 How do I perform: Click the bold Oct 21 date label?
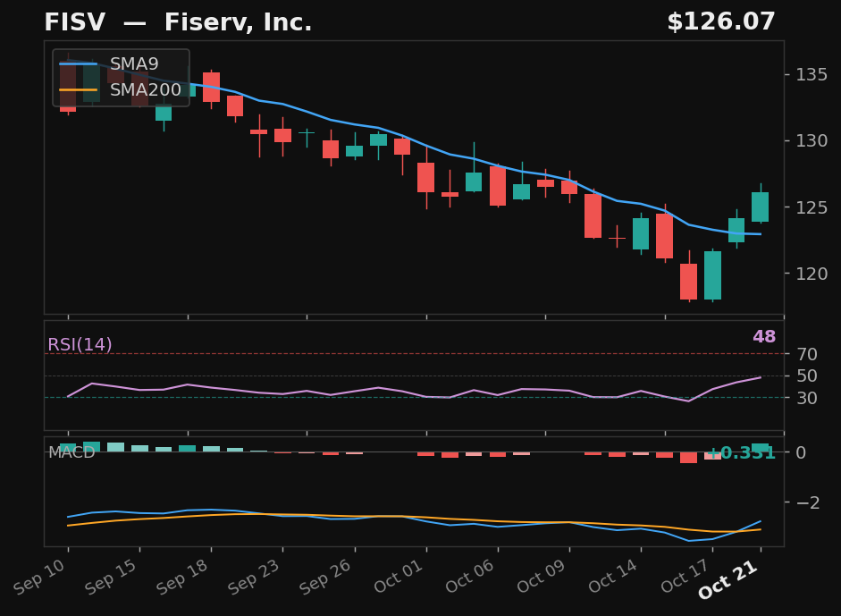(728, 579)
